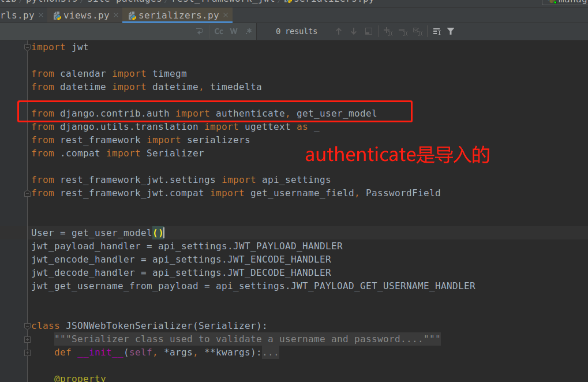
Task: Click 'jwt' in the import jwt line
Action: point(80,48)
